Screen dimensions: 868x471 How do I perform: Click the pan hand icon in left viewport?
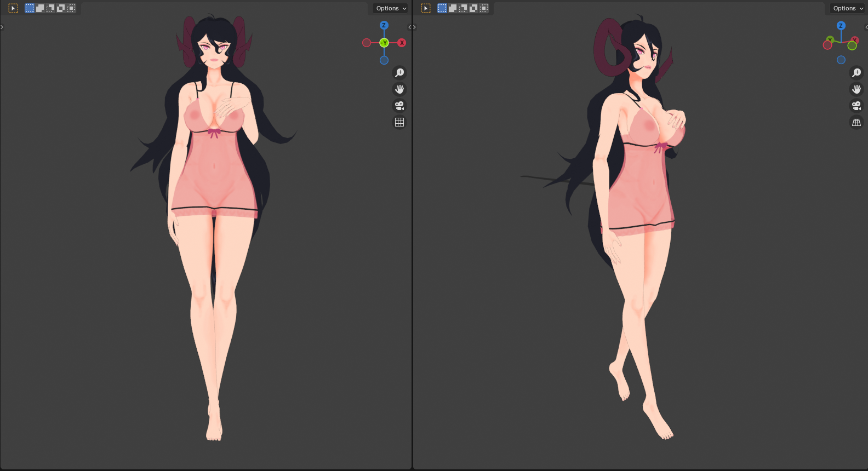(x=399, y=89)
